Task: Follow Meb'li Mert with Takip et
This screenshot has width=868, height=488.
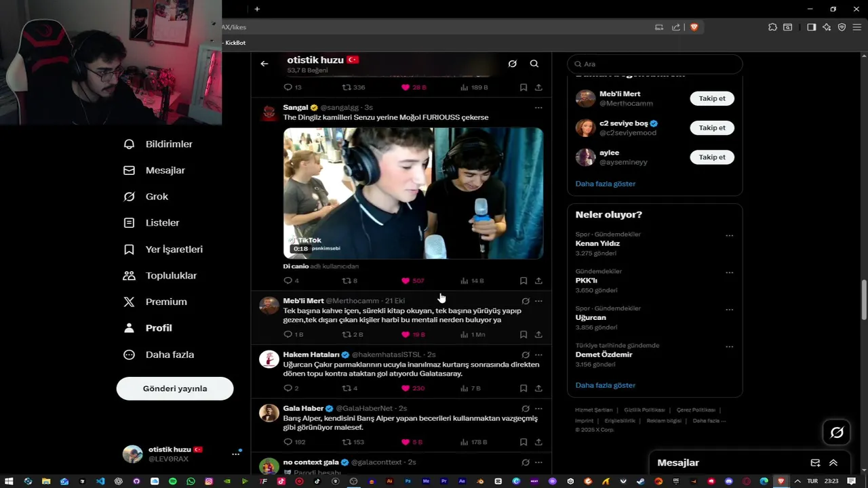Action: click(x=712, y=98)
